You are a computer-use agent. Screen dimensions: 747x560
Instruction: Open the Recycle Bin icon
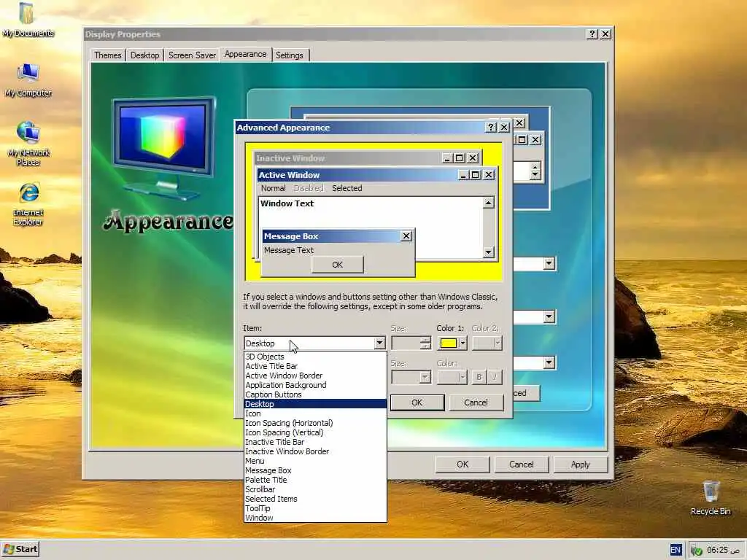(711, 497)
